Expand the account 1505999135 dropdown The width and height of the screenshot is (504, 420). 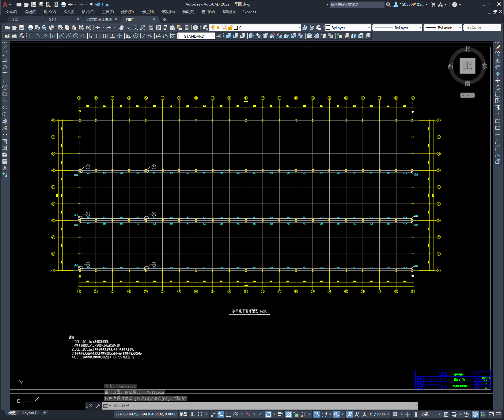(411, 5)
